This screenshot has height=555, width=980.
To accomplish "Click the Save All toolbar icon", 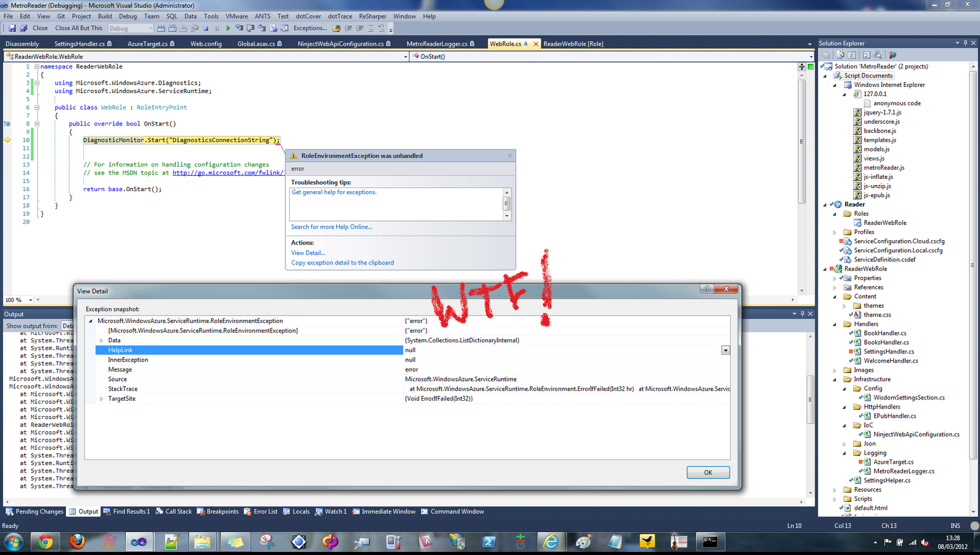I will point(23,28).
